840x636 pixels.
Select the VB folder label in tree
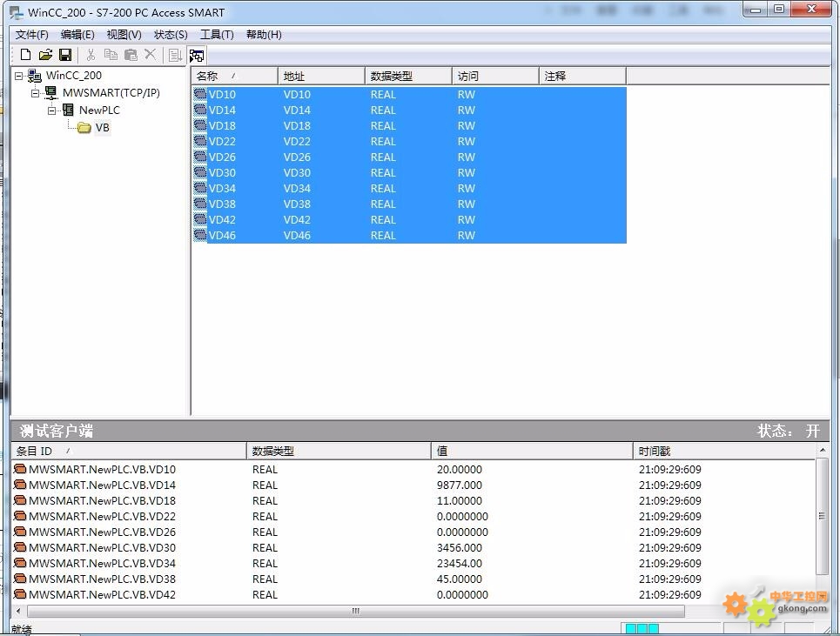pyautogui.click(x=103, y=127)
